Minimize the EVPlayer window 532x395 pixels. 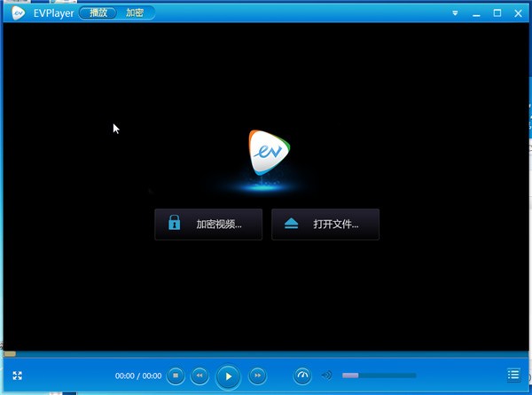point(476,13)
